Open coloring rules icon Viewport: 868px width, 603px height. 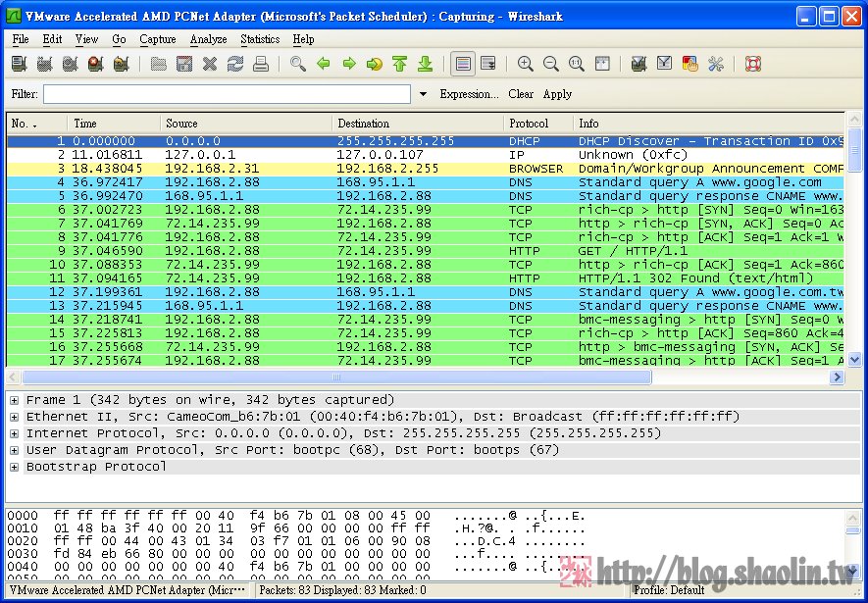(x=689, y=64)
